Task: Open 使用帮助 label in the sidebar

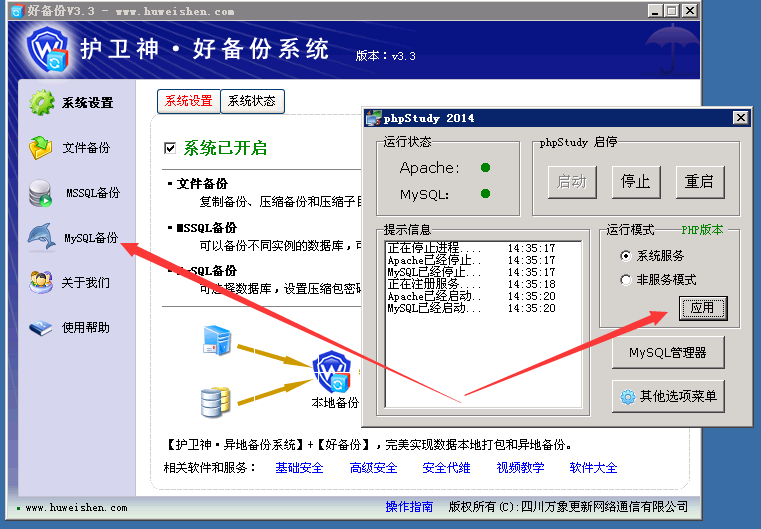Action: [85, 328]
